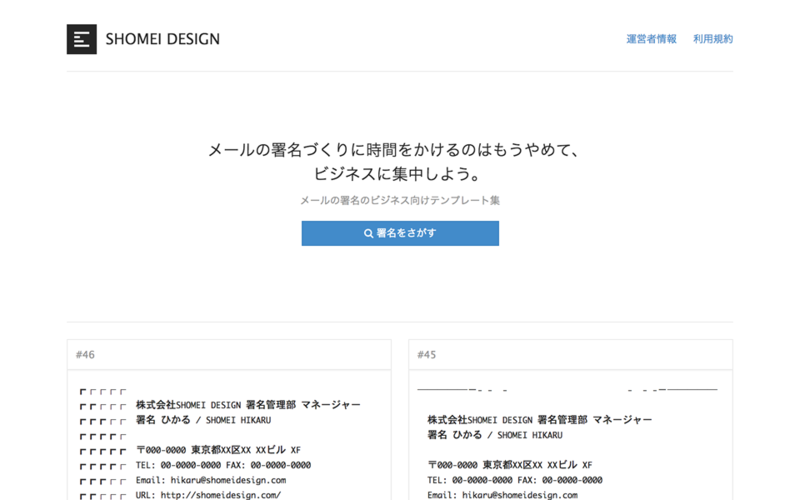This screenshot has height=500, width=800.
Task: Click the TEL line in template #45
Action: coord(515,480)
